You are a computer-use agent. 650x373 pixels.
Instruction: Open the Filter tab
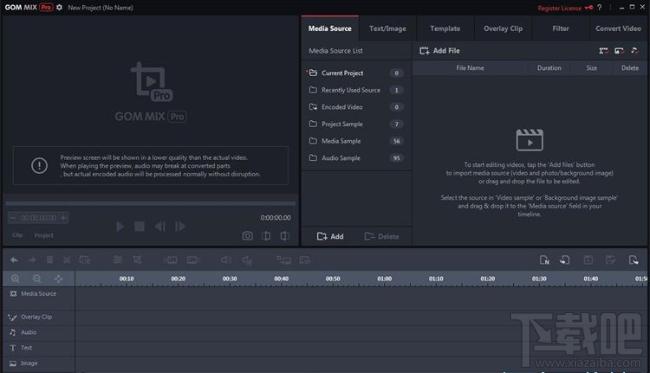click(x=560, y=28)
